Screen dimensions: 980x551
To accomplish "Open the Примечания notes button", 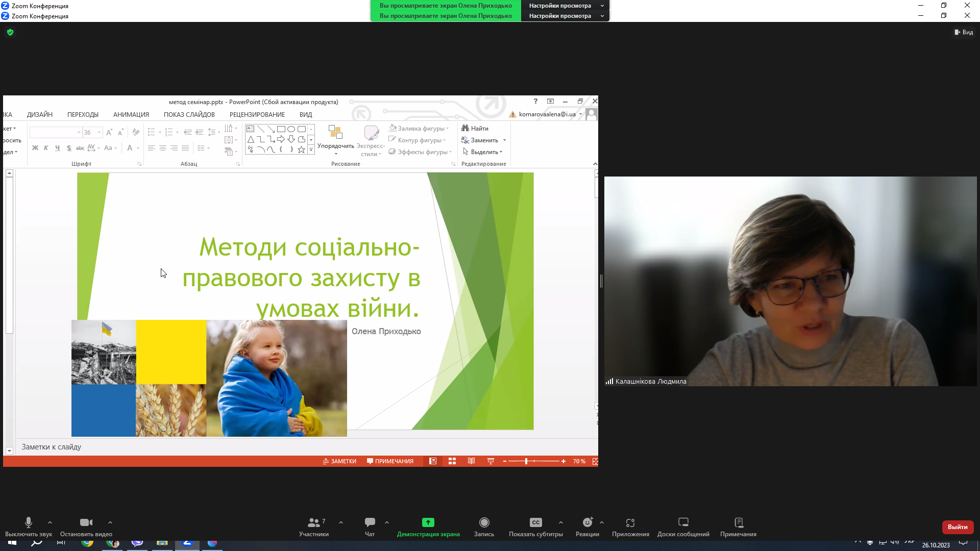I will [x=738, y=527].
